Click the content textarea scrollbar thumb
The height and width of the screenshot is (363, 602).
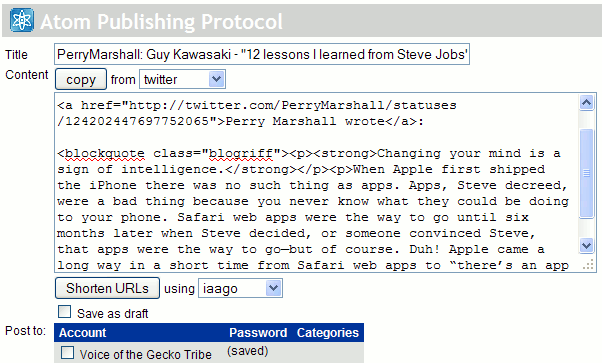pyautogui.click(x=586, y=174)
